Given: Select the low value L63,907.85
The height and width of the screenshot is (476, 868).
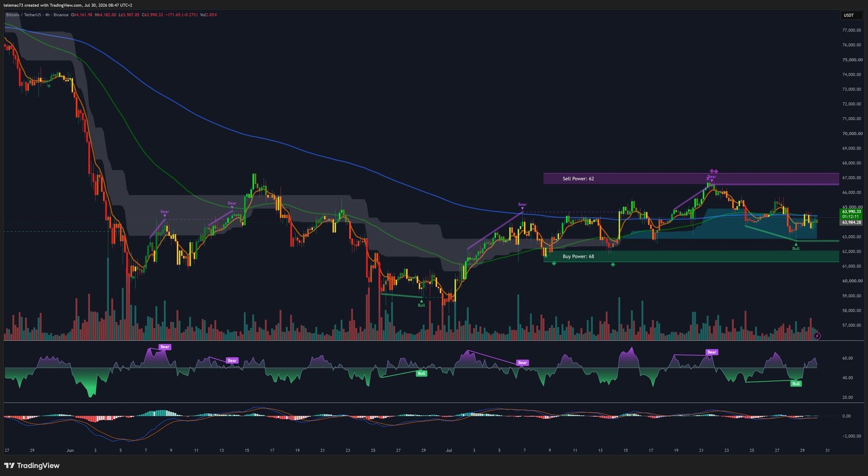Looking at the screenshot, I should point(129,15).
